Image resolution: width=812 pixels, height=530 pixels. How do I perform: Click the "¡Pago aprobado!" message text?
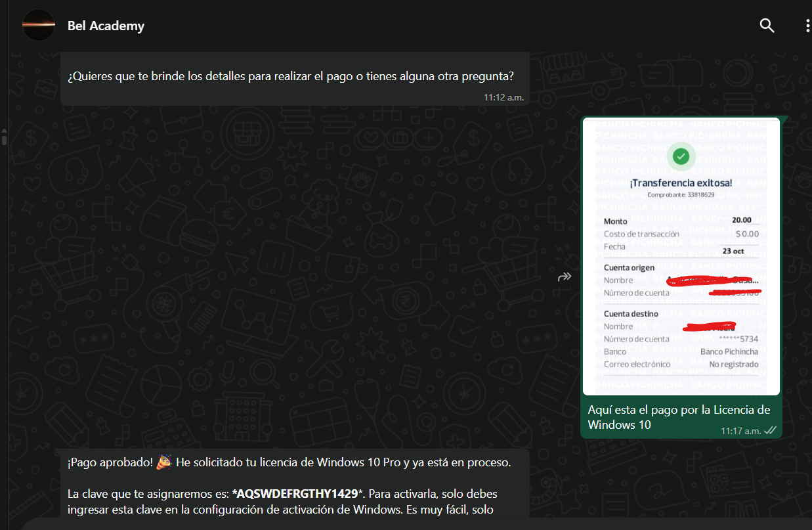(x=110, y=462)
